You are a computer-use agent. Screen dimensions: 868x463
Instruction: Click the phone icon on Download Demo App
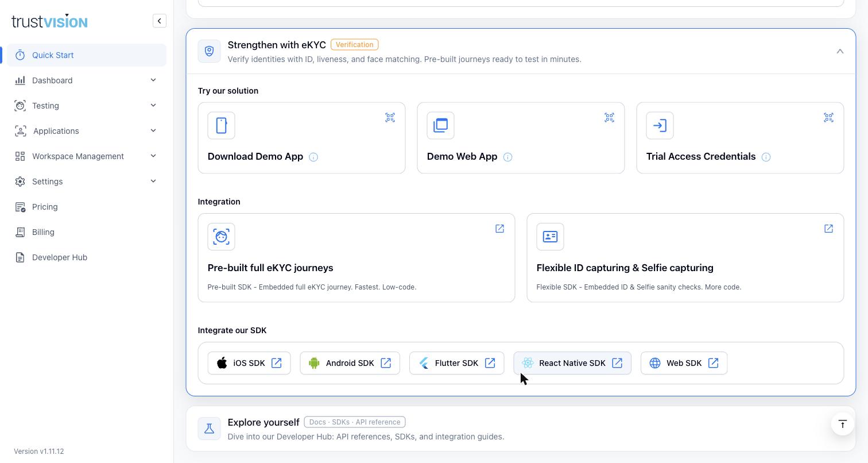[222, 125]
